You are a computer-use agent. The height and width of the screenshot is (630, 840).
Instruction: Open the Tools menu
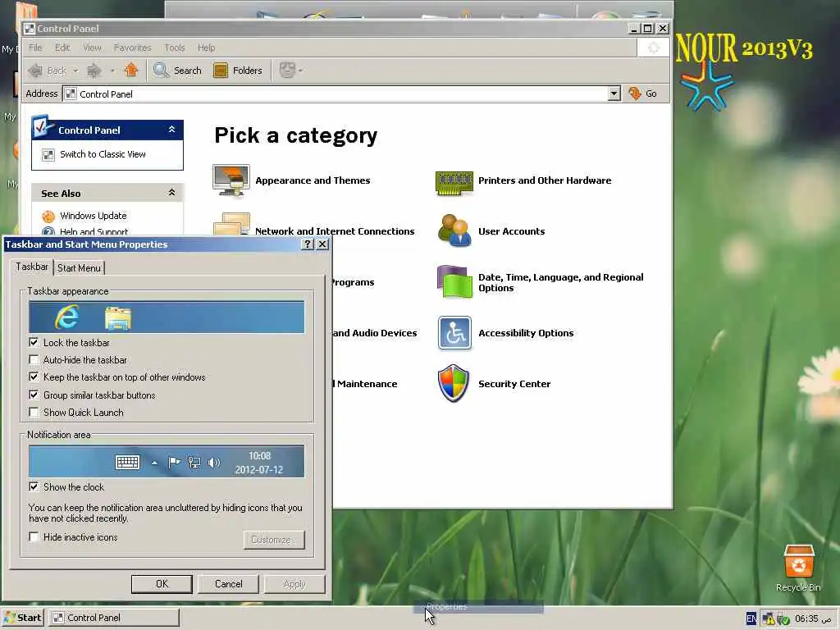pos(174,48)
